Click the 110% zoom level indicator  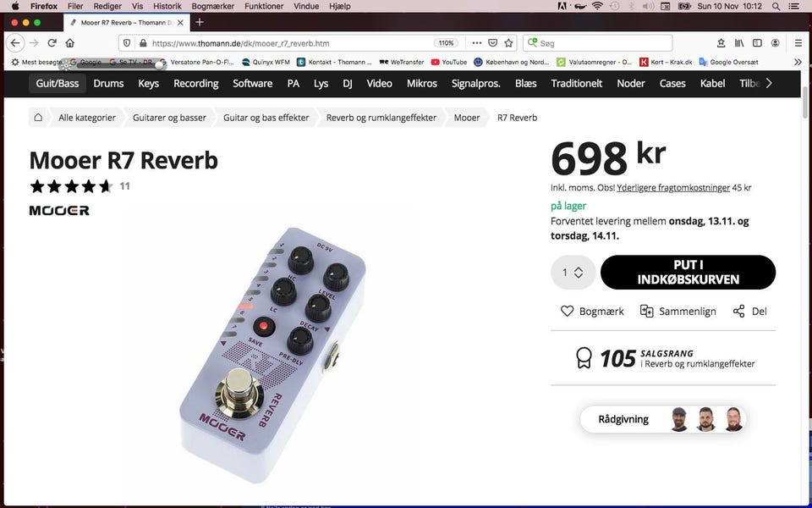(446, 43)
